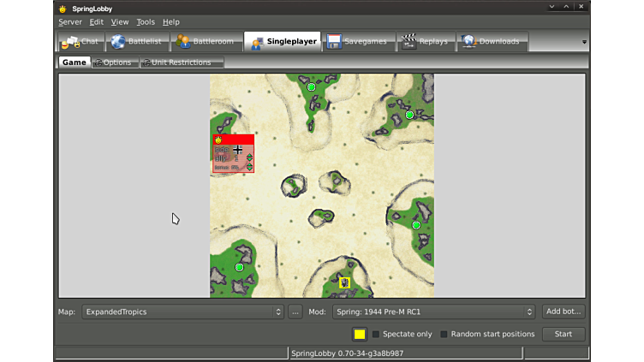Click the Unit Restrictions tab icon
The image size is (644, 362).
coord(147,62)
